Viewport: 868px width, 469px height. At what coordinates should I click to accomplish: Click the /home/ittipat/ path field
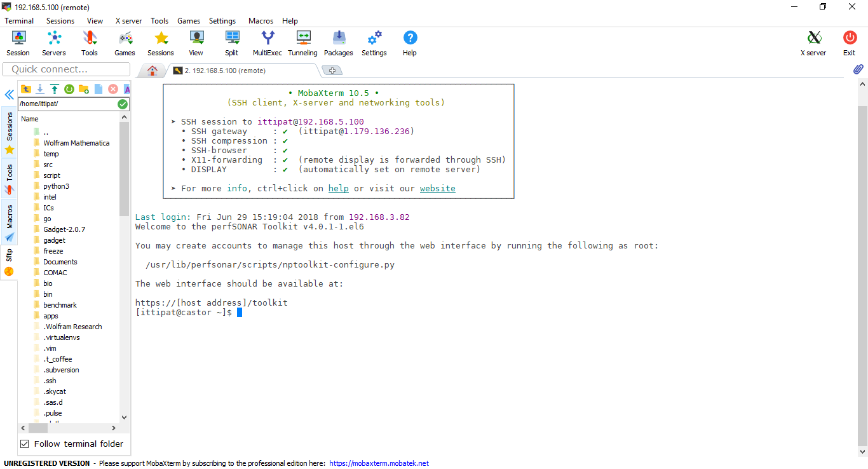[67, 104]
